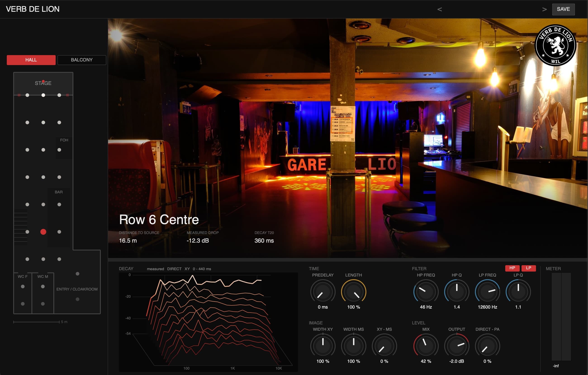Click the HP Q knob
This screenshot has height=375, width=588.
pos(457,292)
